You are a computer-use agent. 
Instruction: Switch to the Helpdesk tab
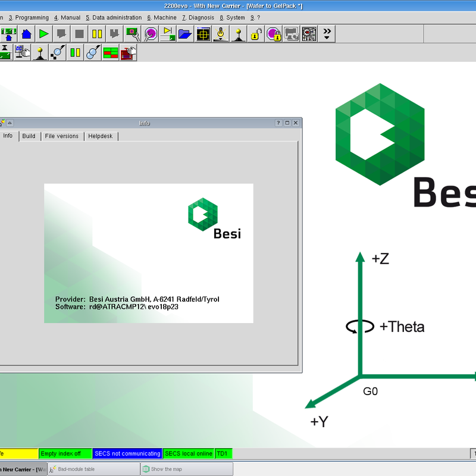(x=101, y=136)
